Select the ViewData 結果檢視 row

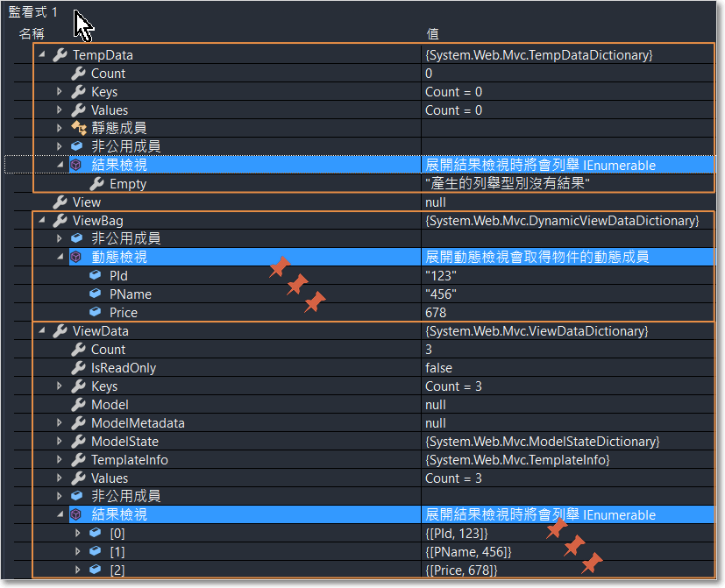(391, 514)
